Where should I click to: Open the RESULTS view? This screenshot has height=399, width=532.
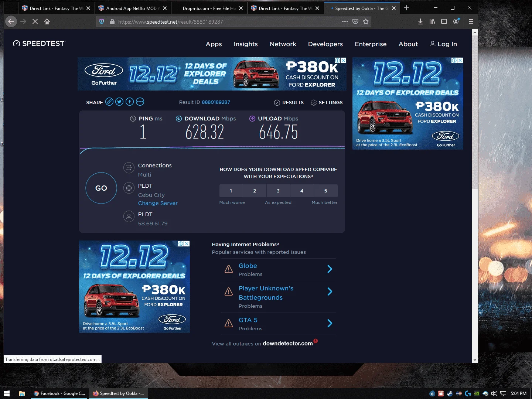[289, 102]
